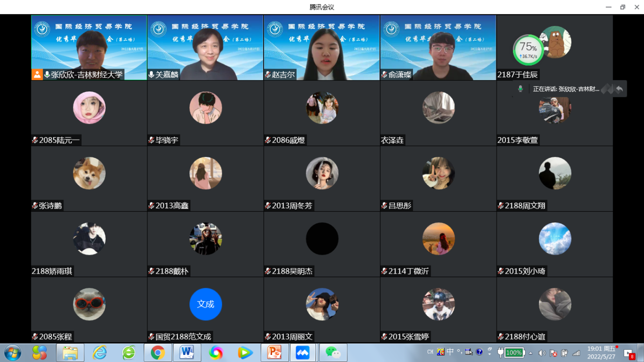The image size is (644, 362).
Task: Click the 中 input method indicator
Action: (449, 352)
